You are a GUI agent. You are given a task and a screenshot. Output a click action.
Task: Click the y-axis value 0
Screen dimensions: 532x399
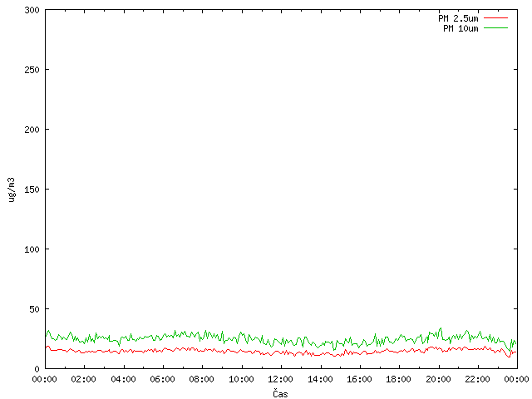tap(37, 369)
